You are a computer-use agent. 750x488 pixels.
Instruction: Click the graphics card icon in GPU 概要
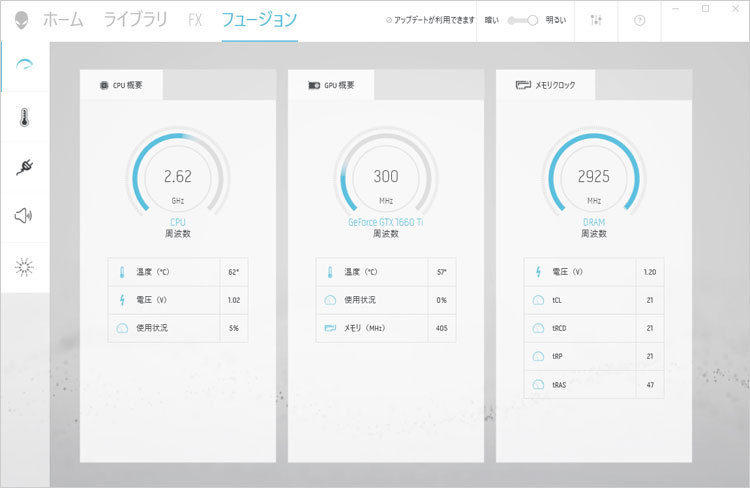[314, 85]
